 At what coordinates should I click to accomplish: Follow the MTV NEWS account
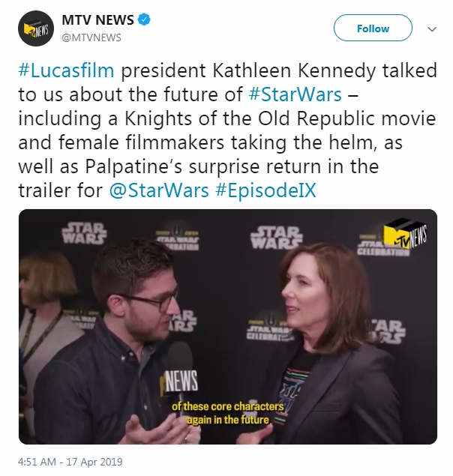(x=373, y=28)
